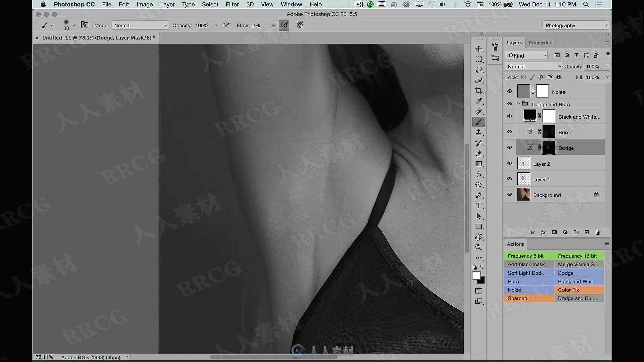Collapse the Dodge and Burn group

coord(519,104)
